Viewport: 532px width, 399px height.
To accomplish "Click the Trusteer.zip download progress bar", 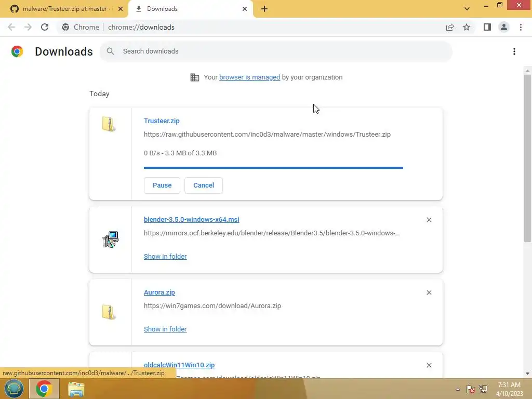I will pyautogui.click(x=273, y=168).
